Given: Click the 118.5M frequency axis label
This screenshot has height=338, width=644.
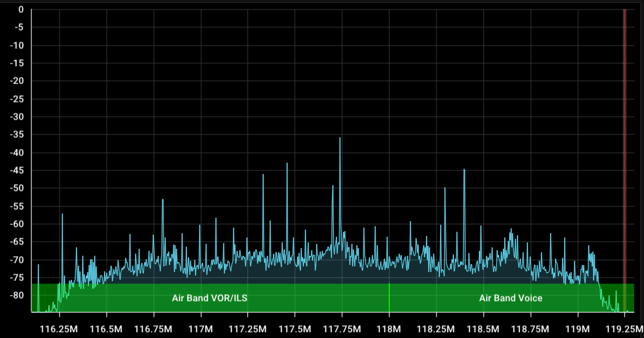Looking at the screenshot, I should (x=483, y=329).
